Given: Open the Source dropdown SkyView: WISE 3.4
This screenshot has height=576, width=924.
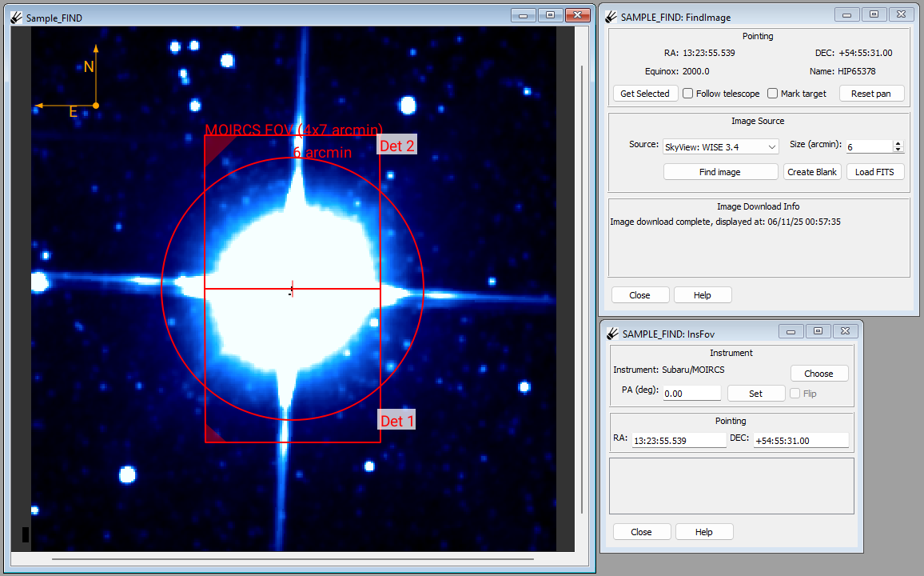Looking at the screenshot, I should pos(721,147).
